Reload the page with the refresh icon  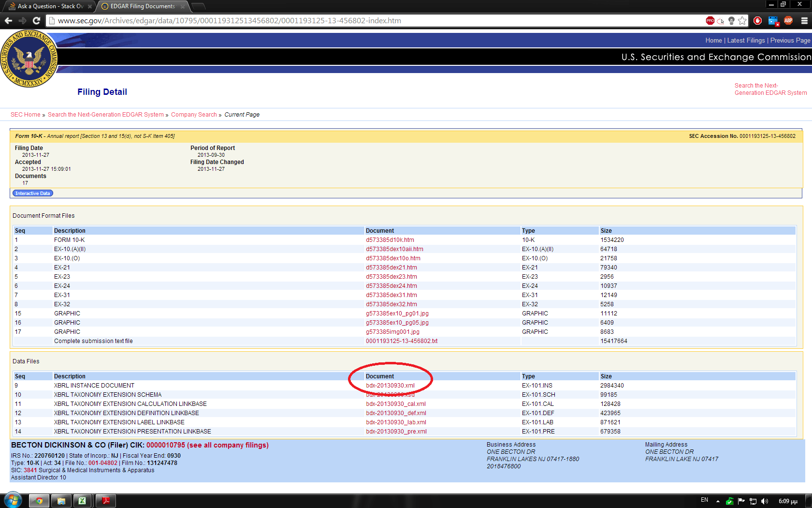(36, 21)
